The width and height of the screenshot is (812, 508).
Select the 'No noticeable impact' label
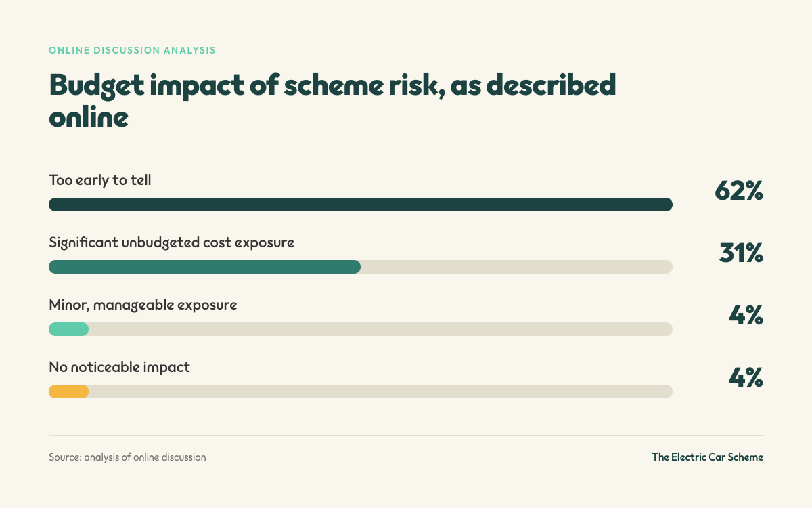(x=119, y=367)
